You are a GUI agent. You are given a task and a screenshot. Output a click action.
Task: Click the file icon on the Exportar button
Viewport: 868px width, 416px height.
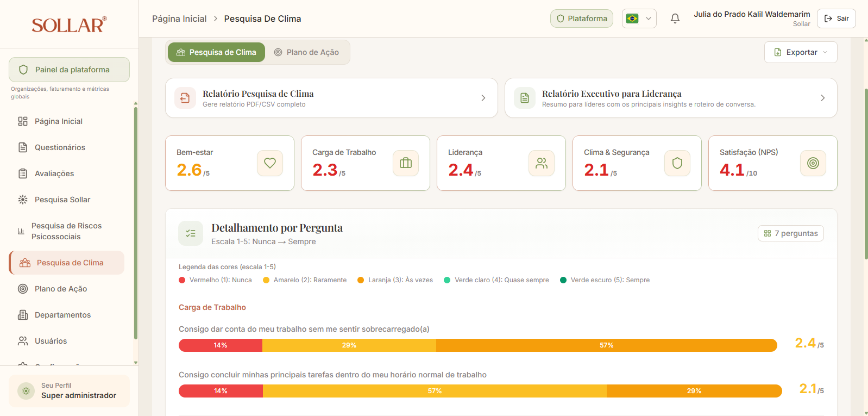pyautogui.click(x=778, y=52)
